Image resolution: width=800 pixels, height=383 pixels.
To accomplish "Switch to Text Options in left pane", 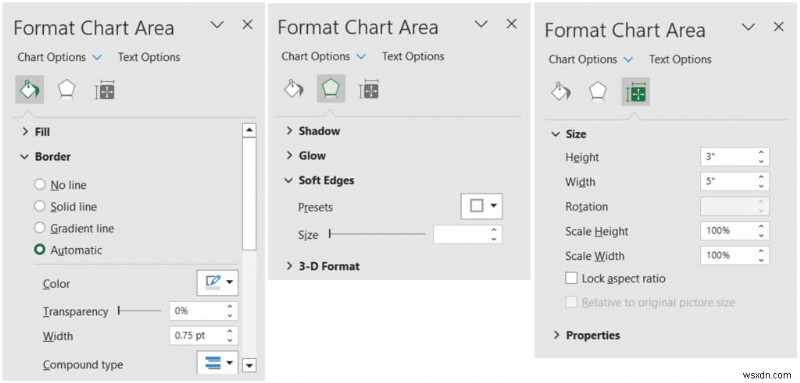I will [149, 57].
